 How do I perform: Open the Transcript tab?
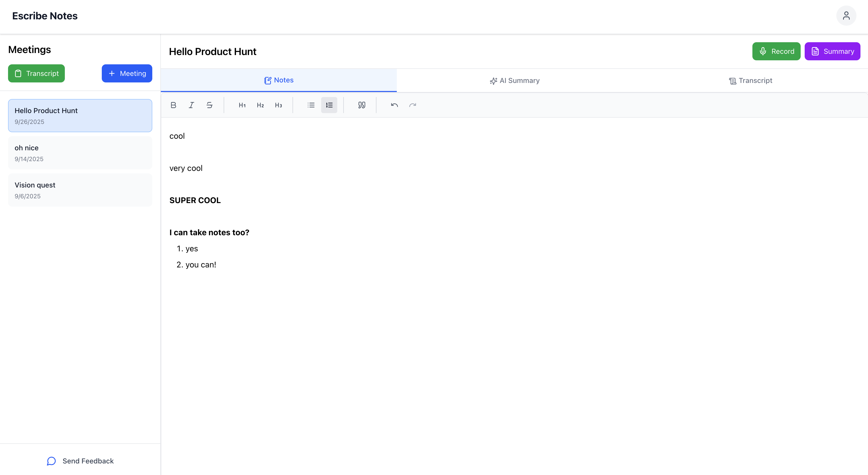tap(750, 80)
